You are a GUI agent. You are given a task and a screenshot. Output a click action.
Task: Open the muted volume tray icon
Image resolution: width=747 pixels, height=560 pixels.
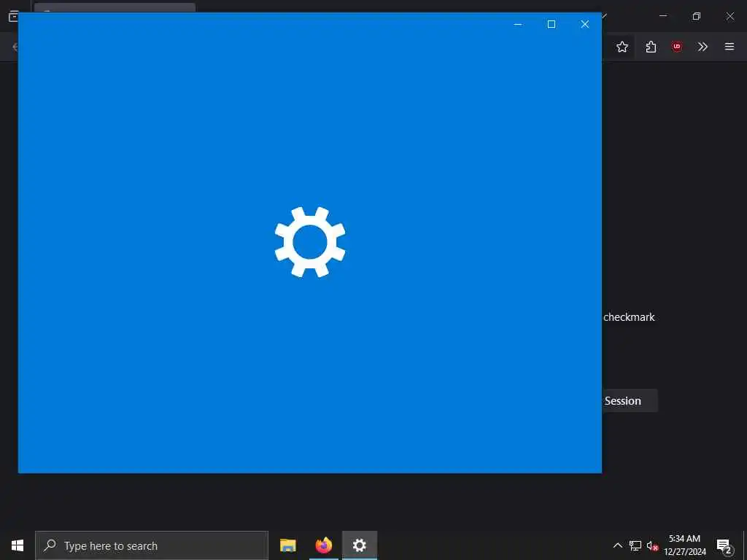(x=652, y=545)
